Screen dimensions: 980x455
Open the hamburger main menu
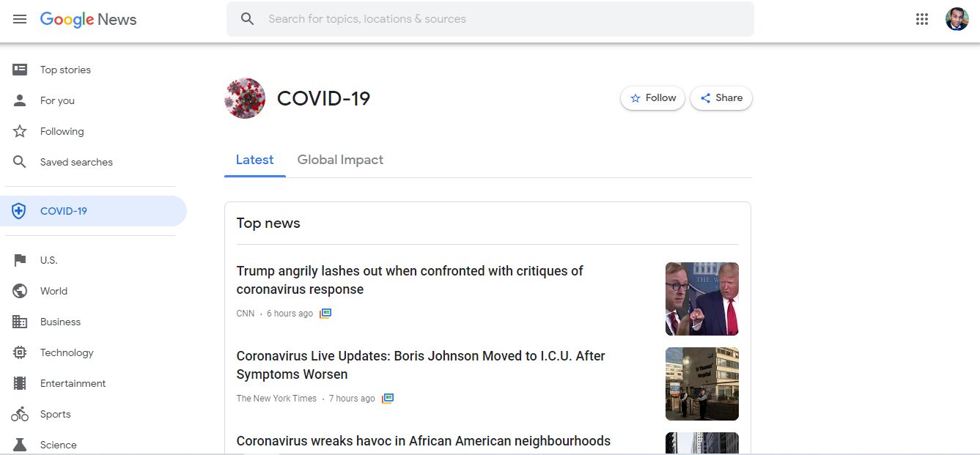[x=20, y=19]
